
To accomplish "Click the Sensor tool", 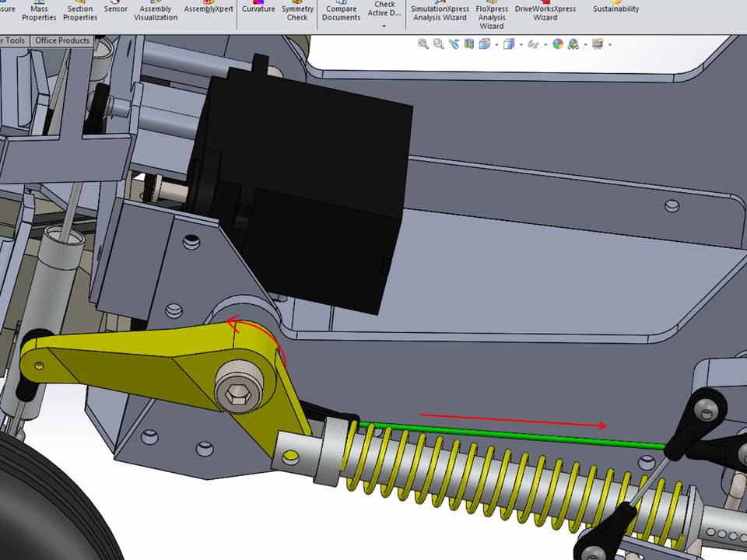I will [x=116, y=7].
